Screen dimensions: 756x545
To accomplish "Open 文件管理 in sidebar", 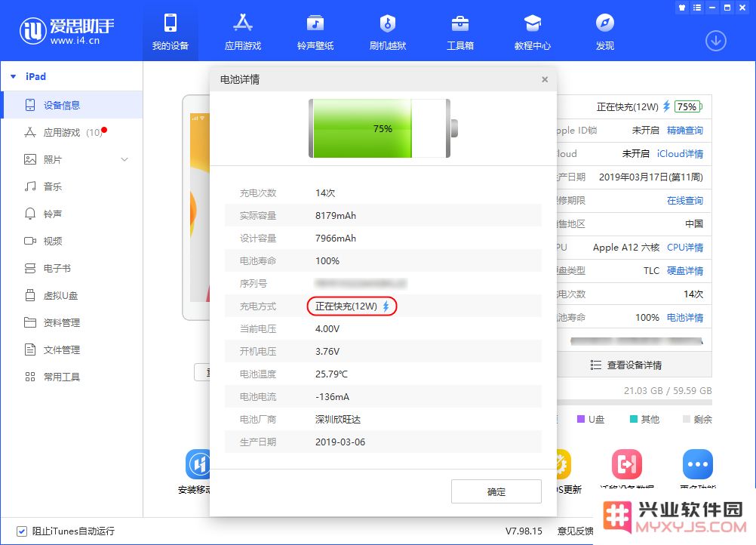I will pos(72,349).
